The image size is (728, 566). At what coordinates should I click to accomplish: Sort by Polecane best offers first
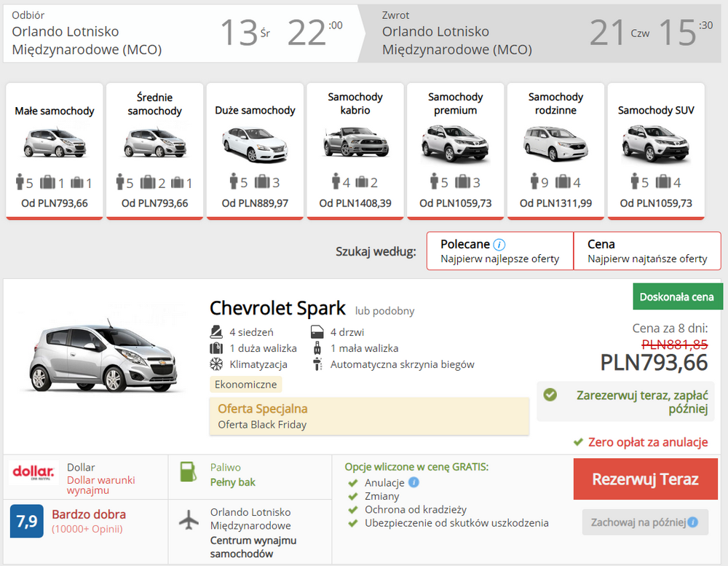tap(500, 251)
